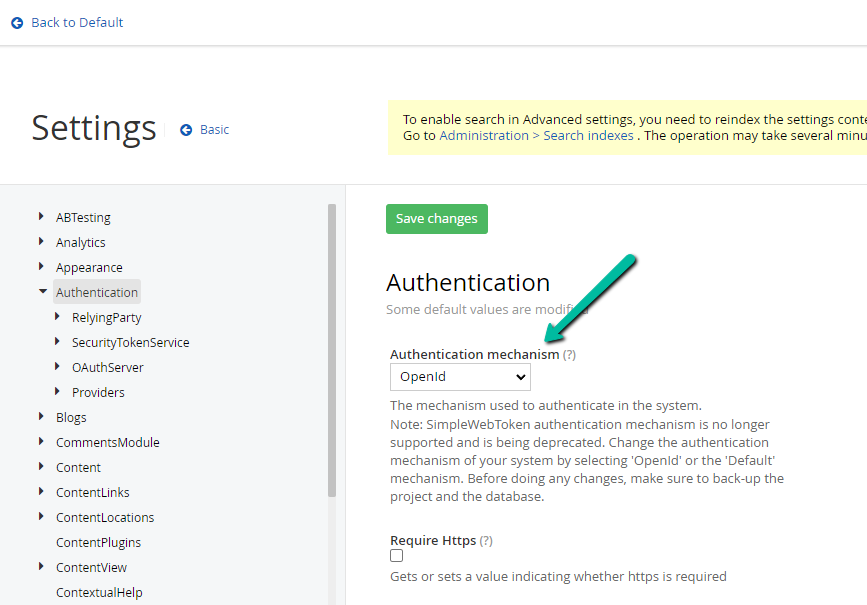Open the Authentication mechanism dropdown

[x=460, y=377]
